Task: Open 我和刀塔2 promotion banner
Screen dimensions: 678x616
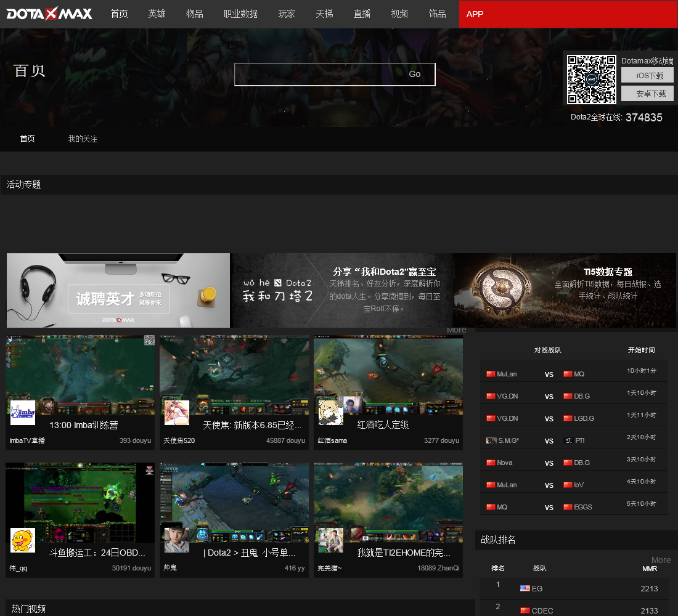Action: pyautogui.click(x=341, y=290)
